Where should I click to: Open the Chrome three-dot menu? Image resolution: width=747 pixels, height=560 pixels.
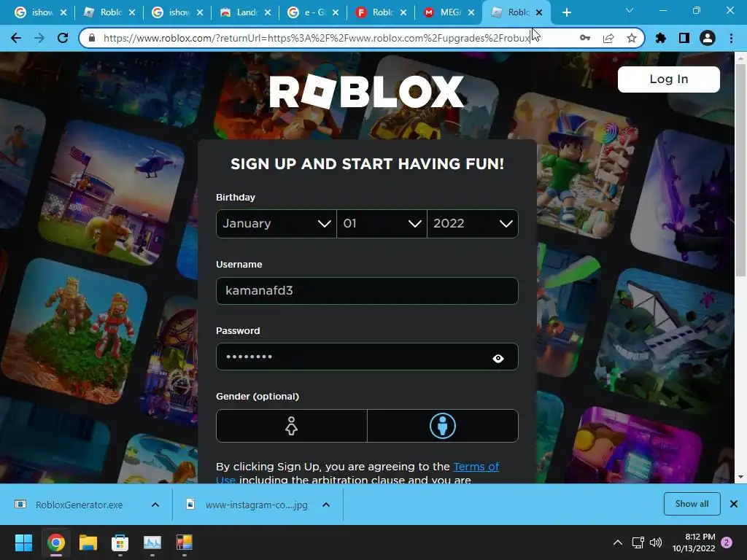(x=731, y=38)
